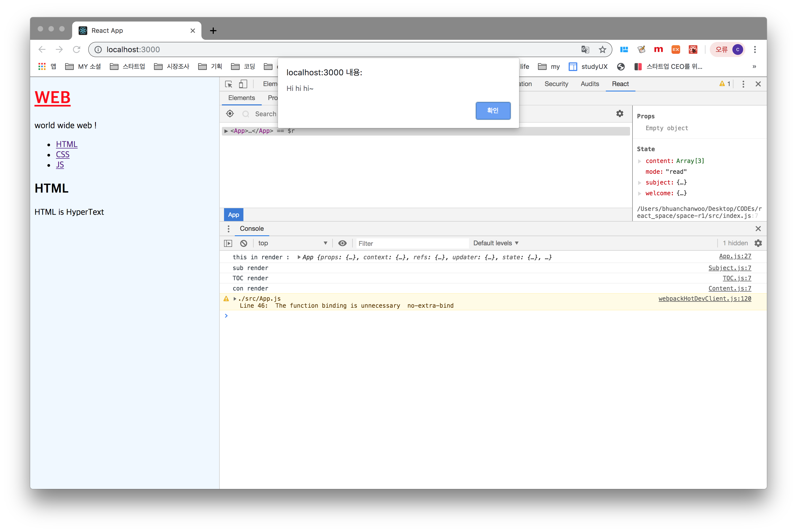797x532 pixels.
Task: Open the Default levels dropdown
Action: tap(496, 243)
